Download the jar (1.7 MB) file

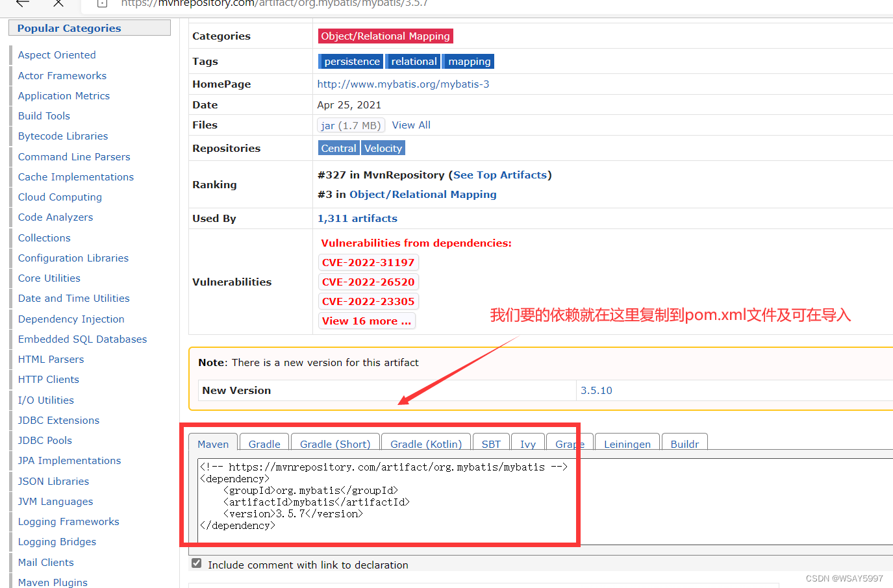tap(351, 125)
